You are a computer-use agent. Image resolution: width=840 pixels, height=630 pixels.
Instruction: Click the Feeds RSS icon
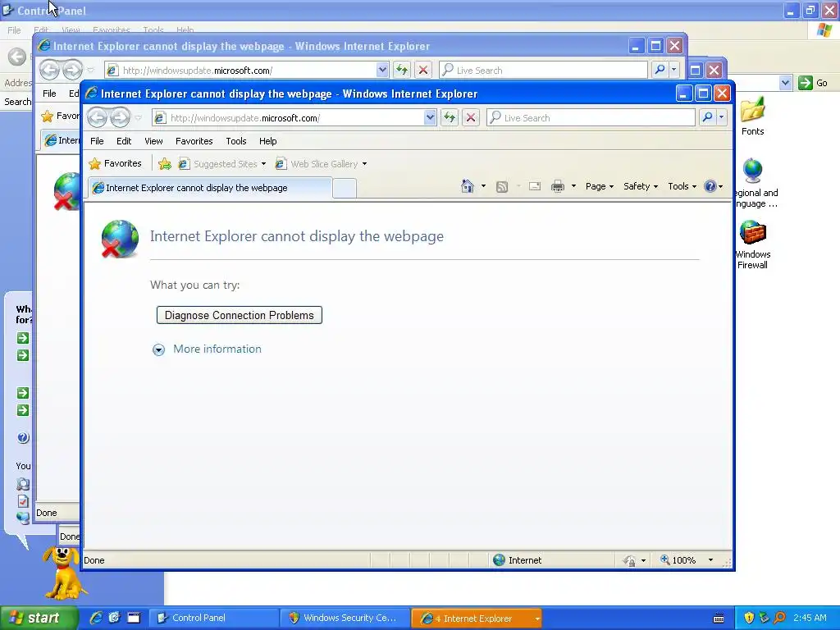[501, 186]
